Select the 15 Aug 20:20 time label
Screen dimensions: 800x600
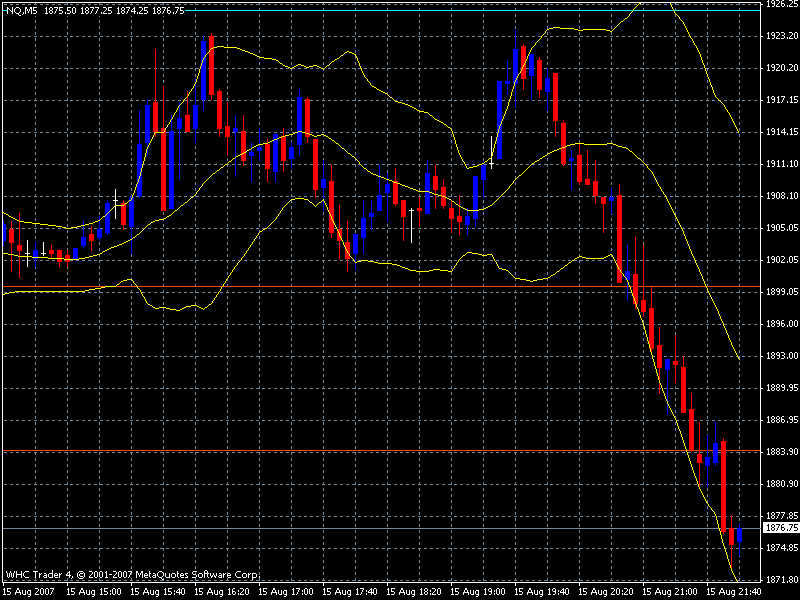coord(606,592)
